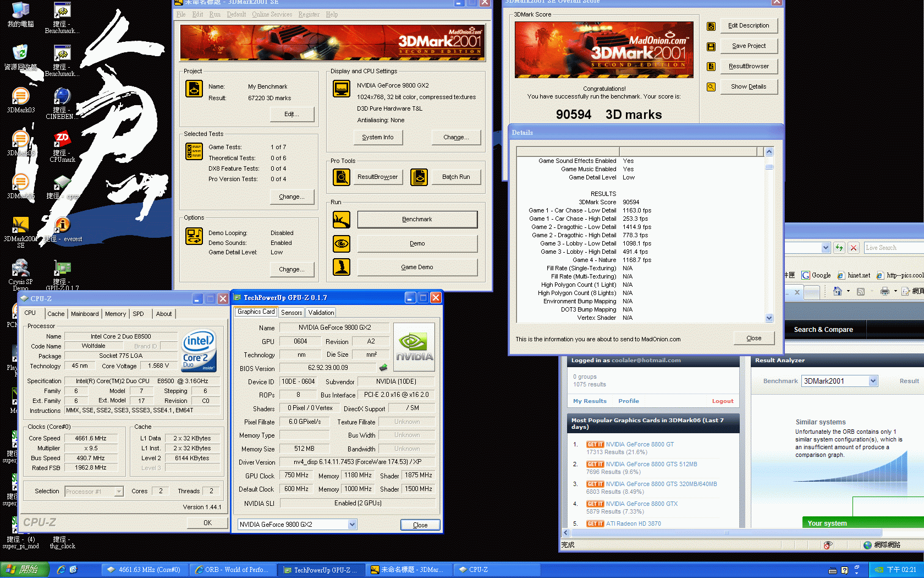Viewport: 924px width, 578px height.
Task: Click Show Details in the score window
Action: [749, 86]
